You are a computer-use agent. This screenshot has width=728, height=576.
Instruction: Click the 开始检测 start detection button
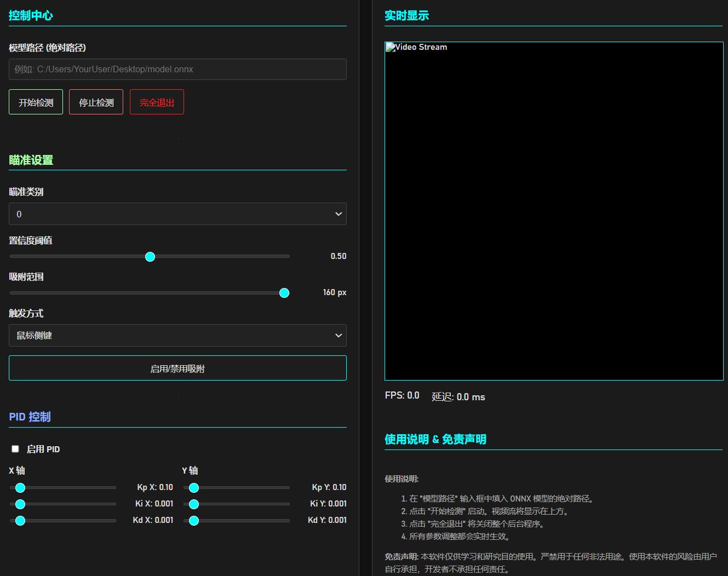click(x=36, y=102)
